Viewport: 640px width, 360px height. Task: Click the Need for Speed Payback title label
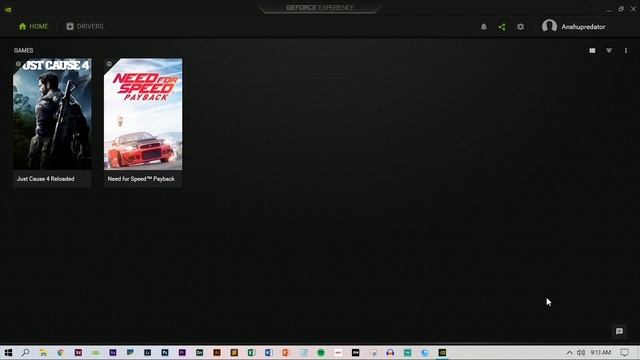pos(141,179)
